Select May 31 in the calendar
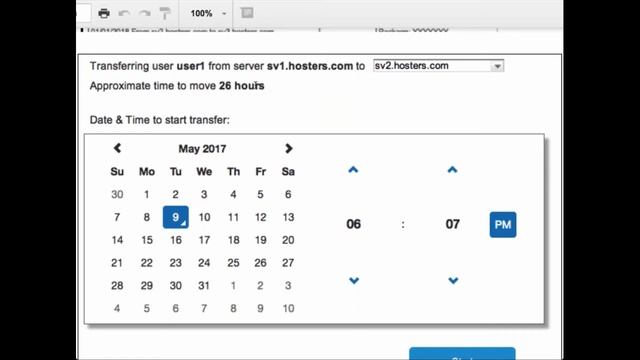The width and height of the screenshot is (640, 360). coord(204,286)
